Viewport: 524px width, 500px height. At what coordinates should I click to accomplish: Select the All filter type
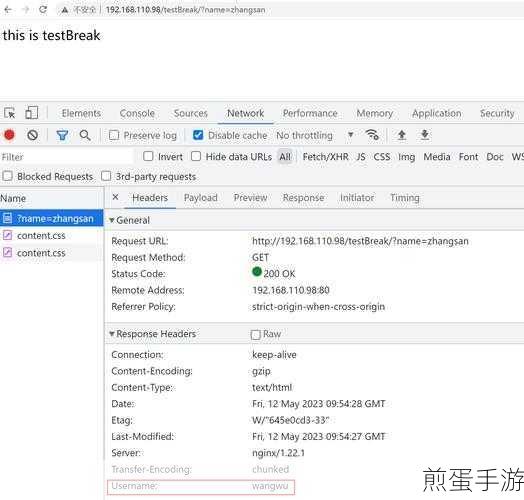click(x=285, y=156)
